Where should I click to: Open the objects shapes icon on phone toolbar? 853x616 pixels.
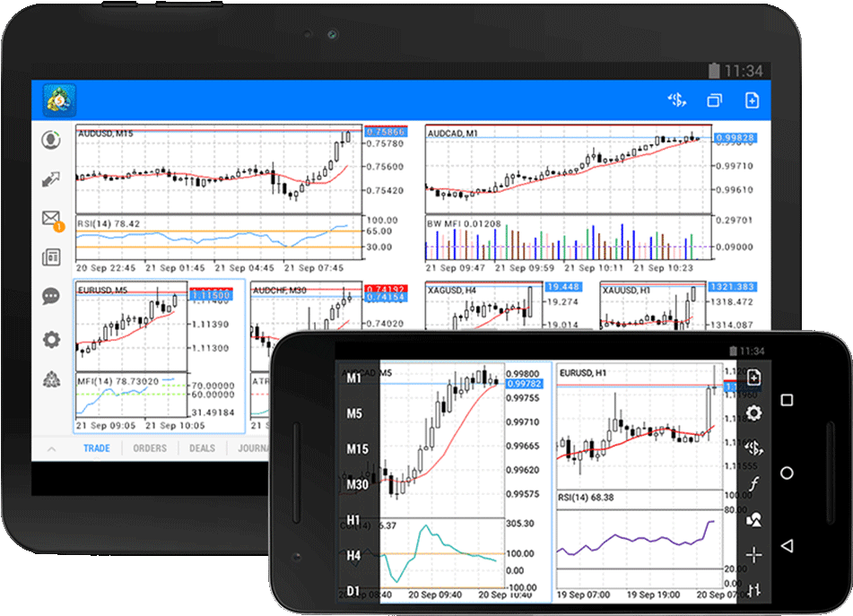(754, 519)
